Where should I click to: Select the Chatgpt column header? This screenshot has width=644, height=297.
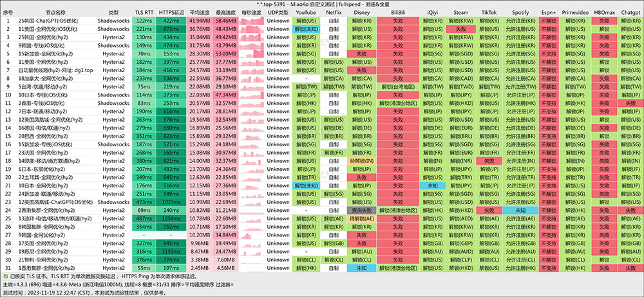click(630, 13)
